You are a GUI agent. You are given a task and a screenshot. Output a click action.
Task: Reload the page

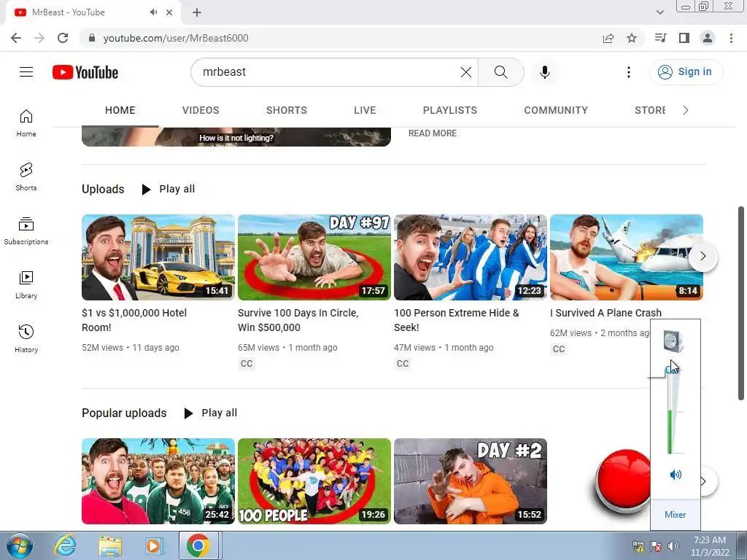63,38
